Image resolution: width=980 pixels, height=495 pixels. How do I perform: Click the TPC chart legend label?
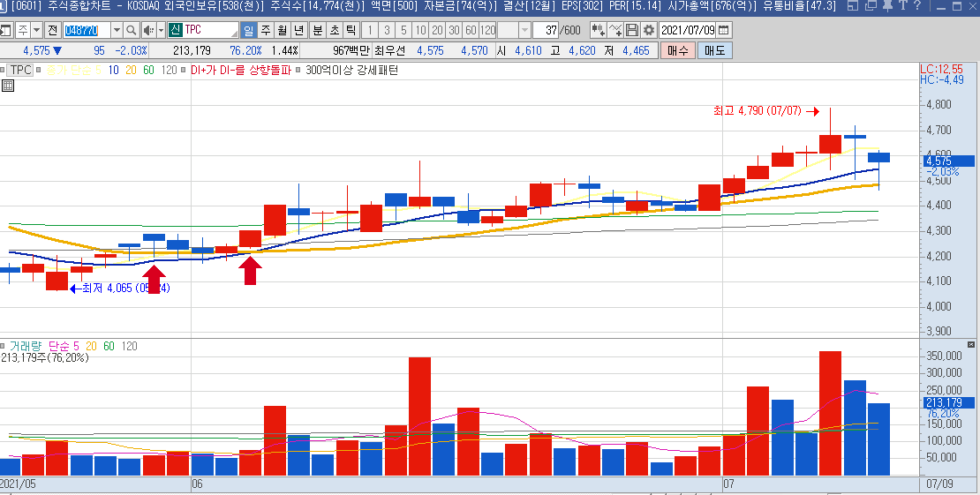pos(20,70)
